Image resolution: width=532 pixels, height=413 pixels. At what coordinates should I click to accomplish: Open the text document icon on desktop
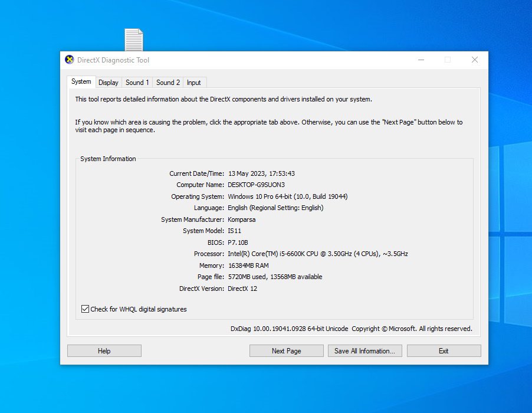point(134,40)
